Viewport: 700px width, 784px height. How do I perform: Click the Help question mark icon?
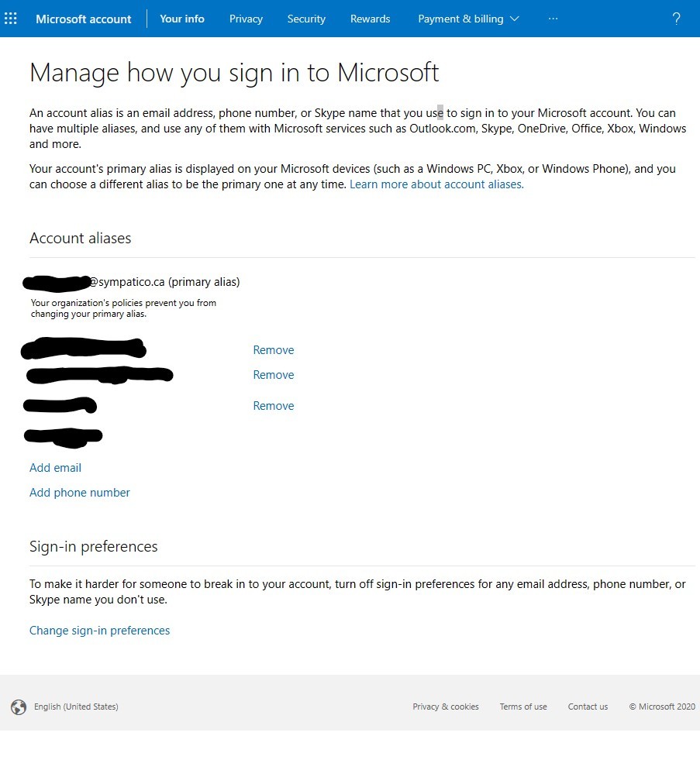tap(675, 18)
